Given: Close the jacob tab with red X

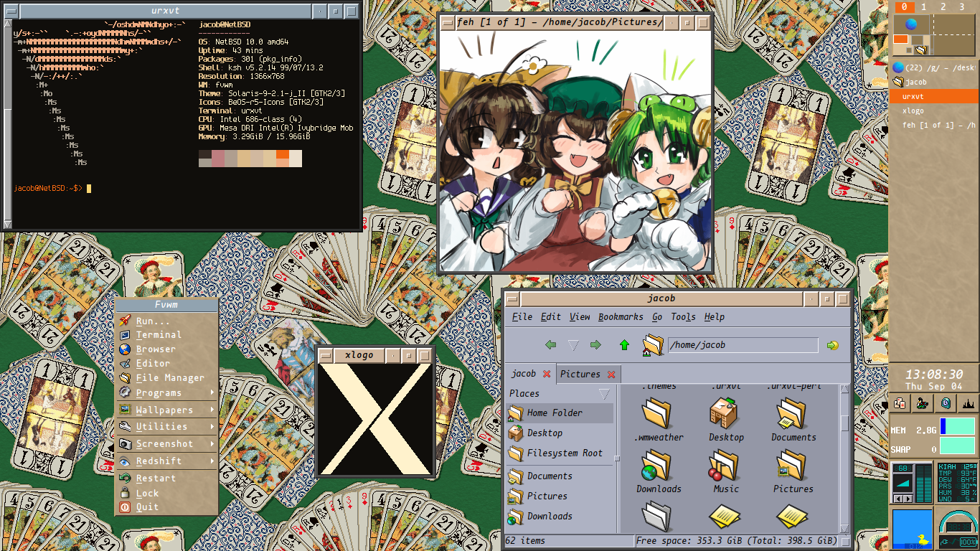Looking at the screenshot, I should click(x=547, y=374).
